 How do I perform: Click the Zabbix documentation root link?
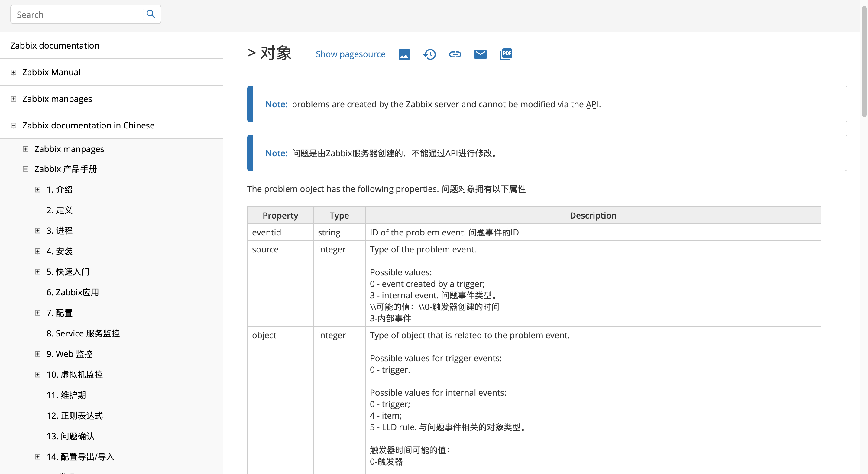pyautogui.click(x=55, y=46)
